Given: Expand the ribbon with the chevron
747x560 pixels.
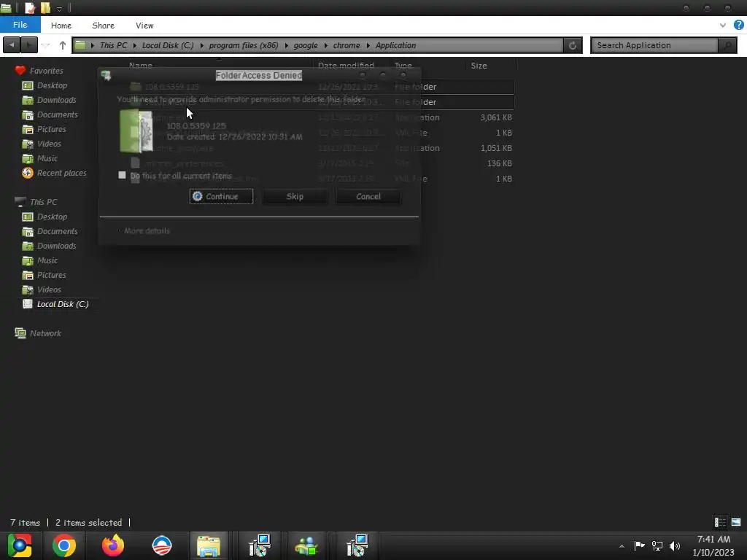Looking at the screenshot, I should tap(723, 26).
